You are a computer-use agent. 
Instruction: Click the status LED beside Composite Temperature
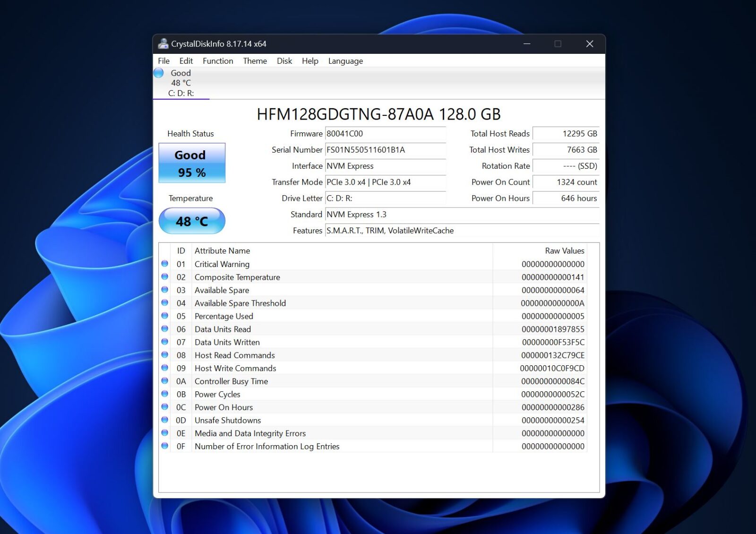[x=164, y=277]
